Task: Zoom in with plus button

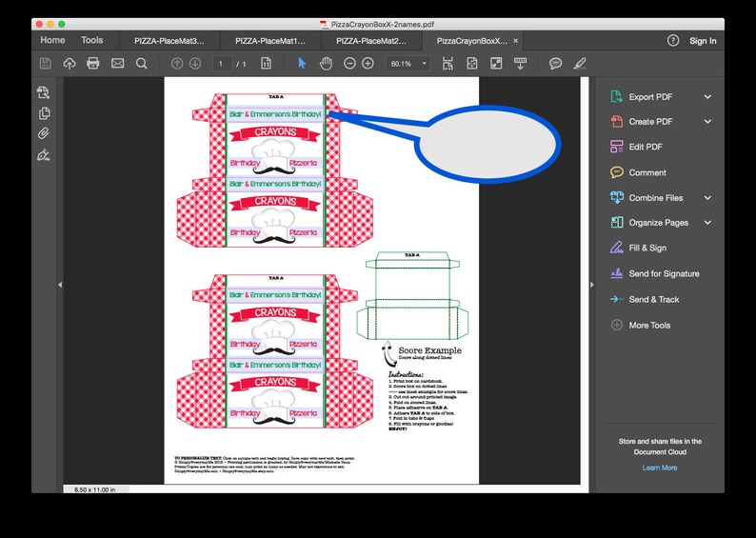Action: tap(368, 63)
